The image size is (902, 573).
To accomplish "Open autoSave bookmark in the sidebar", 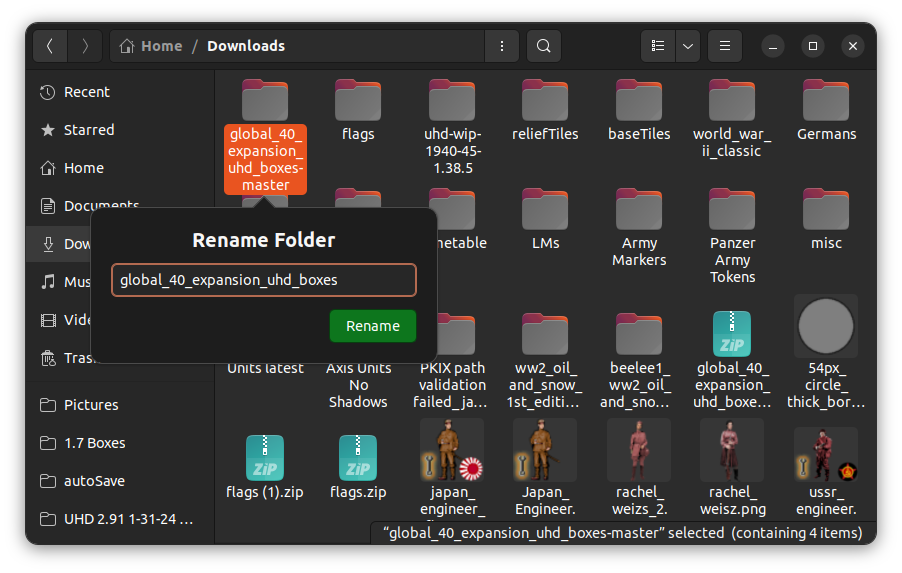I will 120,481.
